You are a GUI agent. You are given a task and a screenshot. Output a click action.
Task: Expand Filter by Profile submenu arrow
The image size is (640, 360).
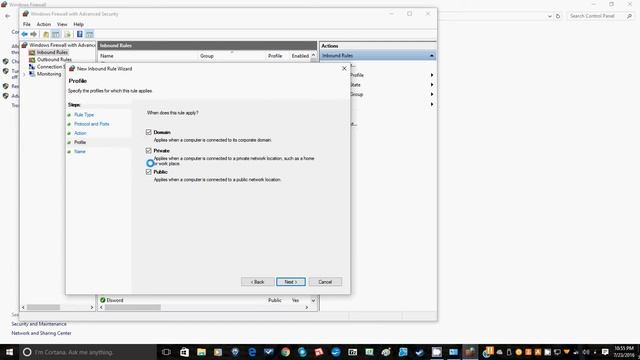pos(432,75)
